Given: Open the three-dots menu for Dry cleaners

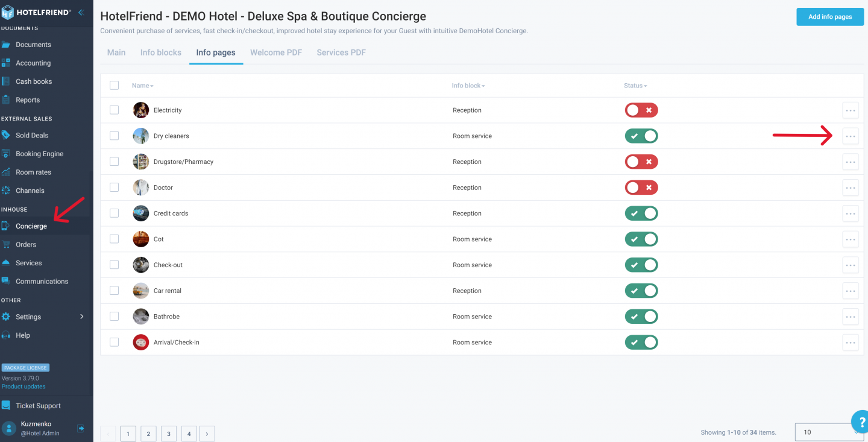Looking at the screenshot, I should pyautogui.click(x=851, y=136).
